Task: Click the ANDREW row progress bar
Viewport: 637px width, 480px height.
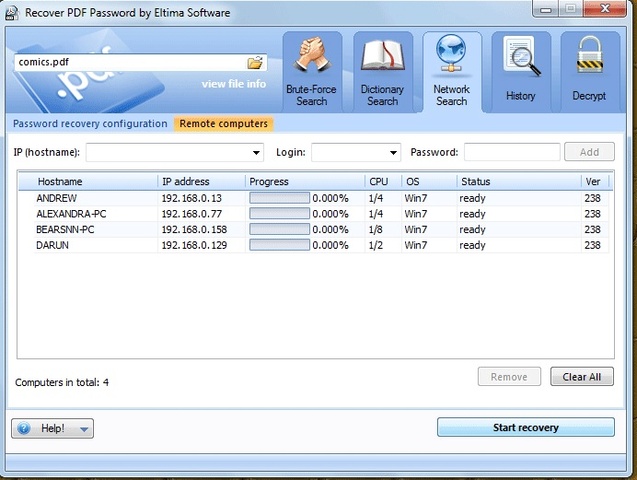Action: coord(279,198)
